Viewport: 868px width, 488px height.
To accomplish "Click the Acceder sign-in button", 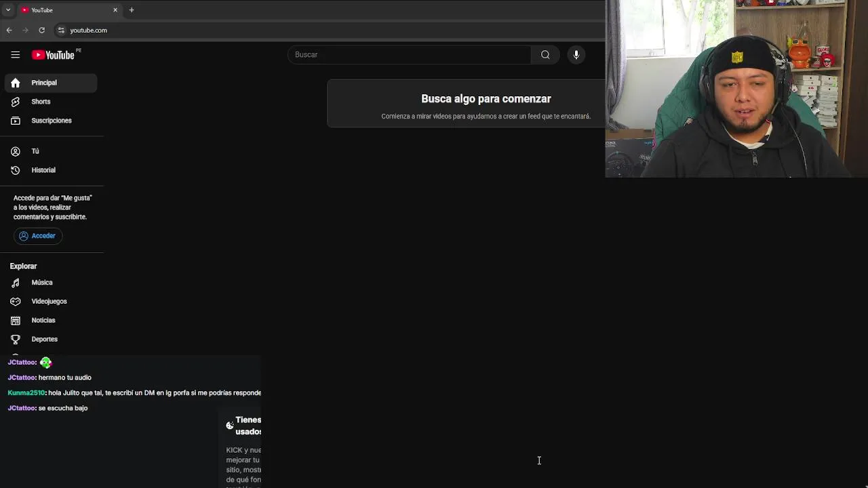I will click(38, 236).
